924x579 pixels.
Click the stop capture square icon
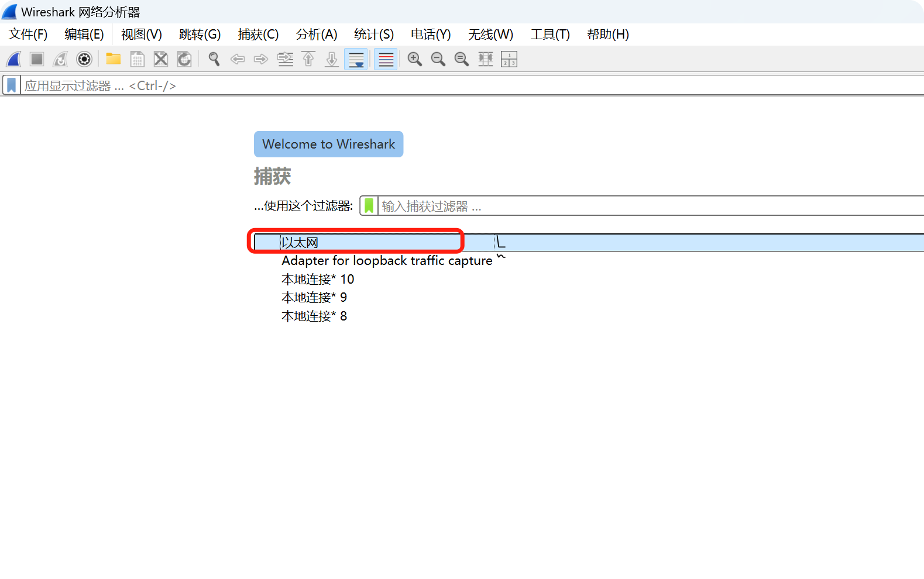[x=37, y=59]
